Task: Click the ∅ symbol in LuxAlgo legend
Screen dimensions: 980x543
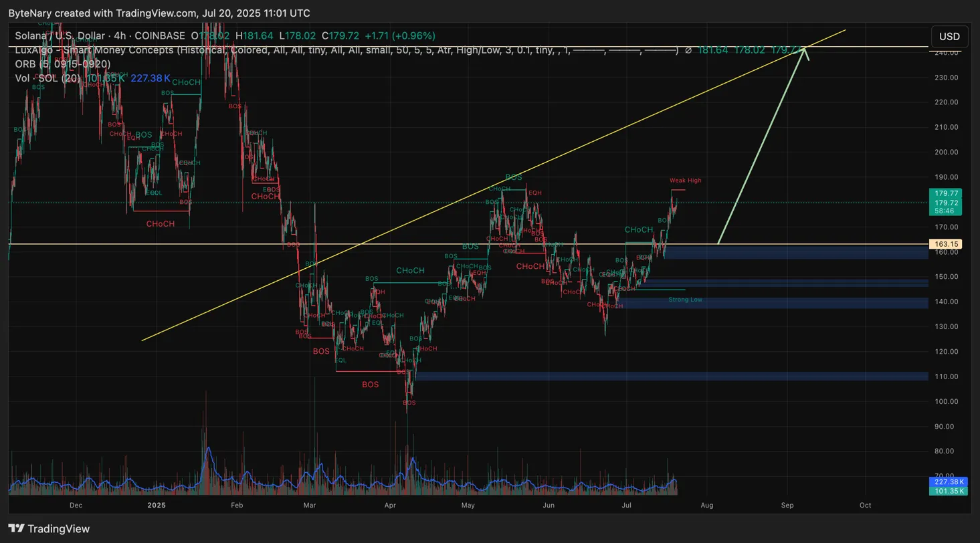Action: 688,50
